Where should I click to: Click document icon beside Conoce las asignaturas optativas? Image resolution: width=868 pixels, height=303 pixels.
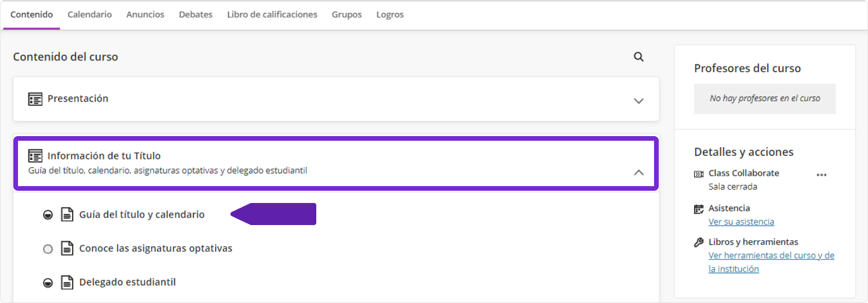68,248
